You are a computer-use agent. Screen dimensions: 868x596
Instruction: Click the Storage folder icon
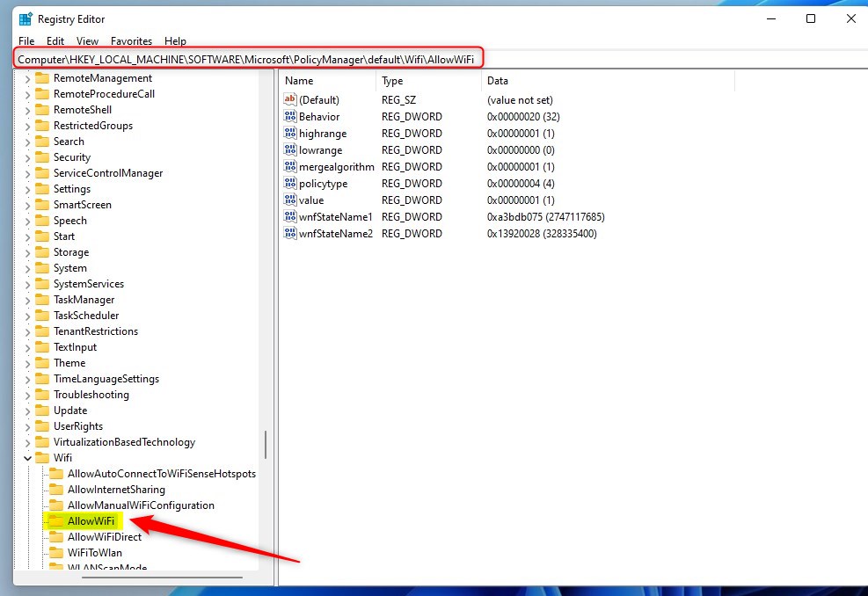(x=42, y=252)
